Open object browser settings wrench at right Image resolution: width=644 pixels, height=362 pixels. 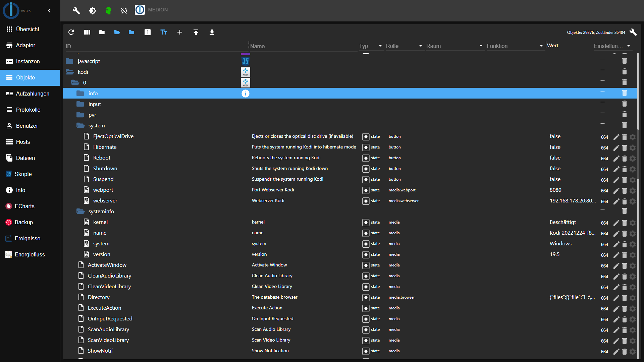(x=633, y=32)
